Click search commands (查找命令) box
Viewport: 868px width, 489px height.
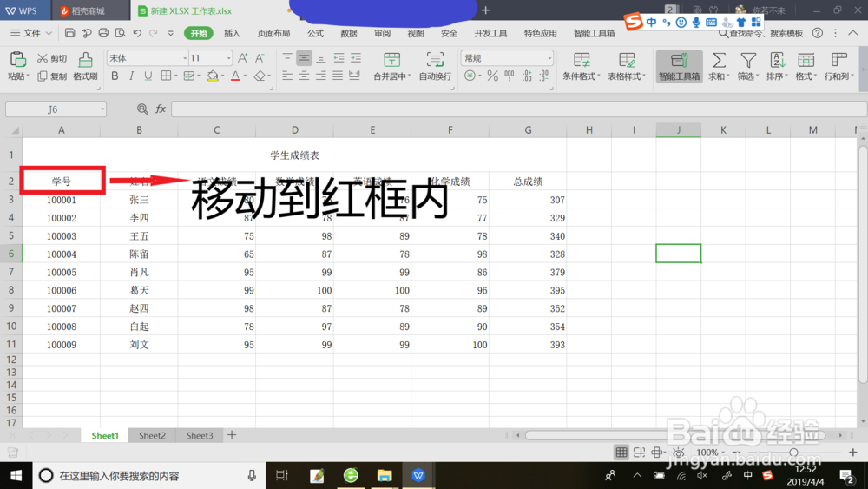tap(759, 33)
